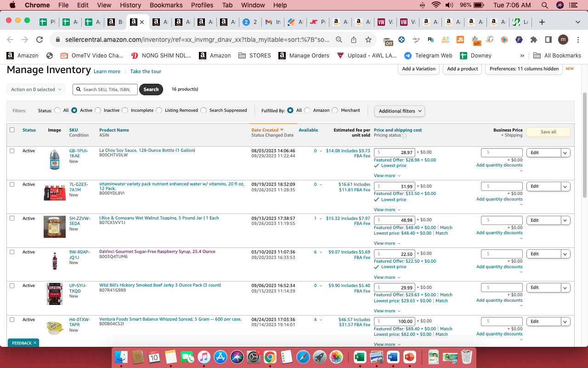Launch Music from the Dock
The height and width of the screenshot is (368, 588).
[204, 357]
